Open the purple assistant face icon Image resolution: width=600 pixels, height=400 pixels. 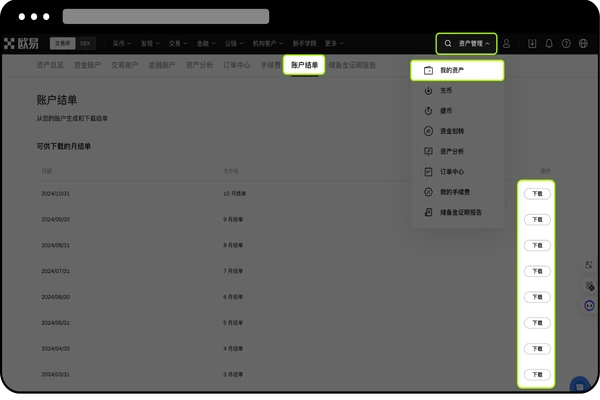[x=589, y=305]
